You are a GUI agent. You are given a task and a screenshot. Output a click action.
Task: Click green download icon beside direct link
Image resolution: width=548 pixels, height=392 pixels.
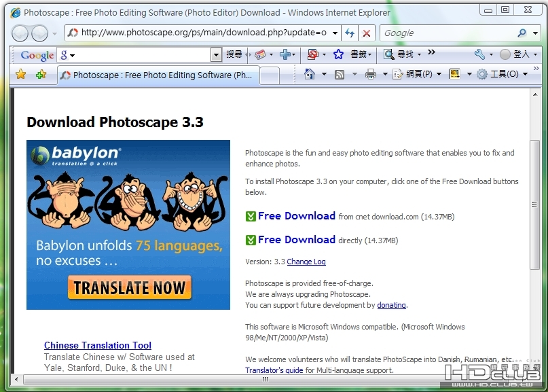click(251, 240)
